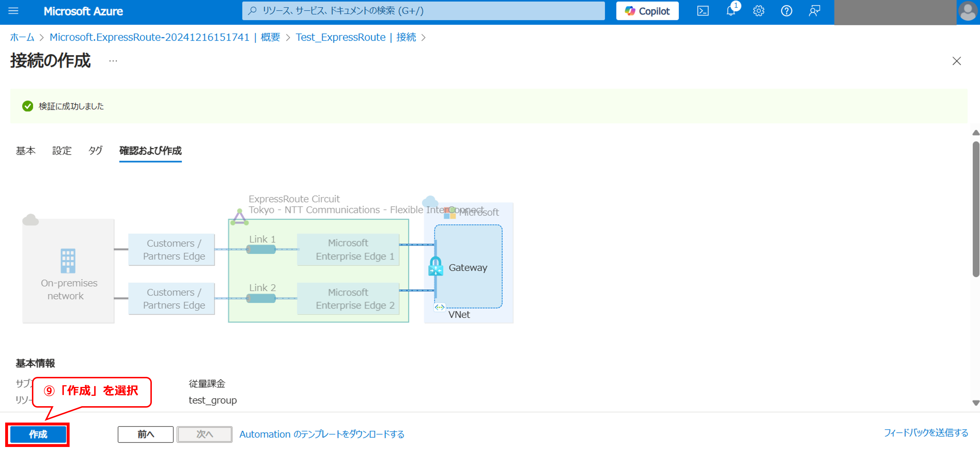Screen dimensions: 980x451
Task: Click the On-premises network label
Action: point(68,290)
